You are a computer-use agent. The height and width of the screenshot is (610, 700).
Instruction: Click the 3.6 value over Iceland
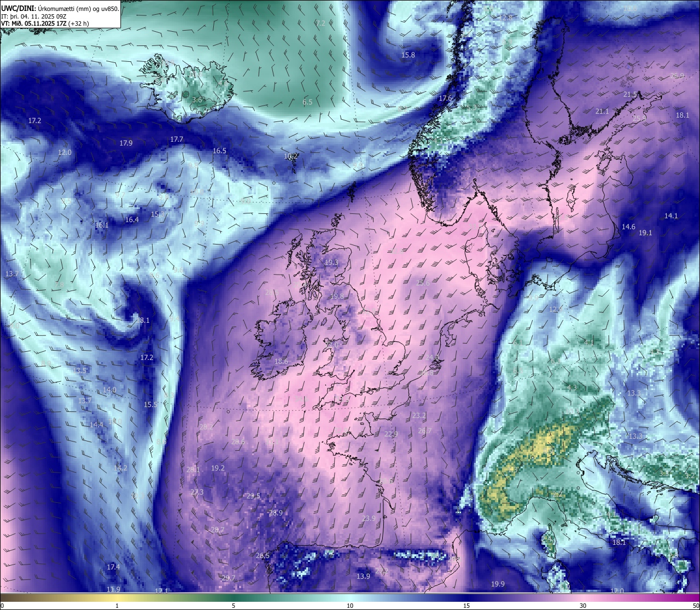[x=197, y=100]
